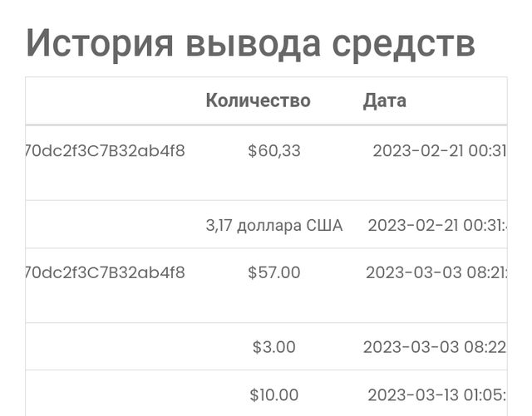The width and height of the screenshot is (532, 416).
Task: Select the 2023-03-03 08:22 date cell
Action: point(434,347)
